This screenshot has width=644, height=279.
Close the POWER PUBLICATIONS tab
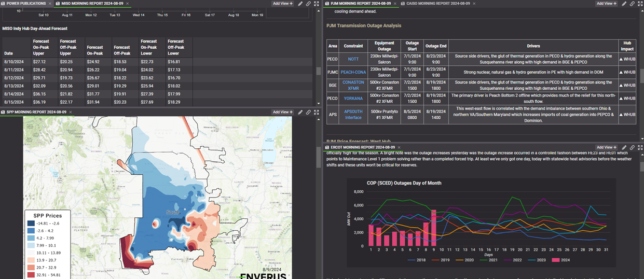point(50,4)
